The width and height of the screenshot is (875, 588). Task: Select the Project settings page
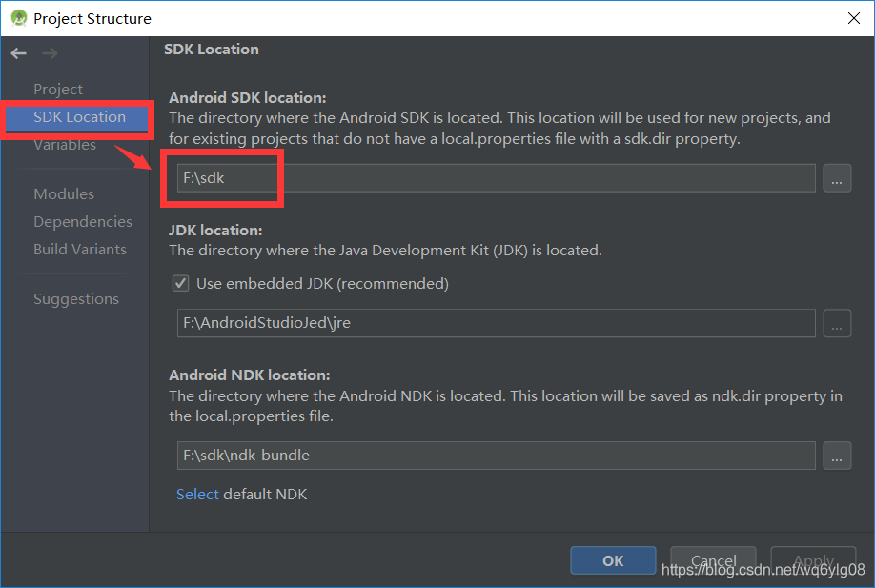point(57,89)
